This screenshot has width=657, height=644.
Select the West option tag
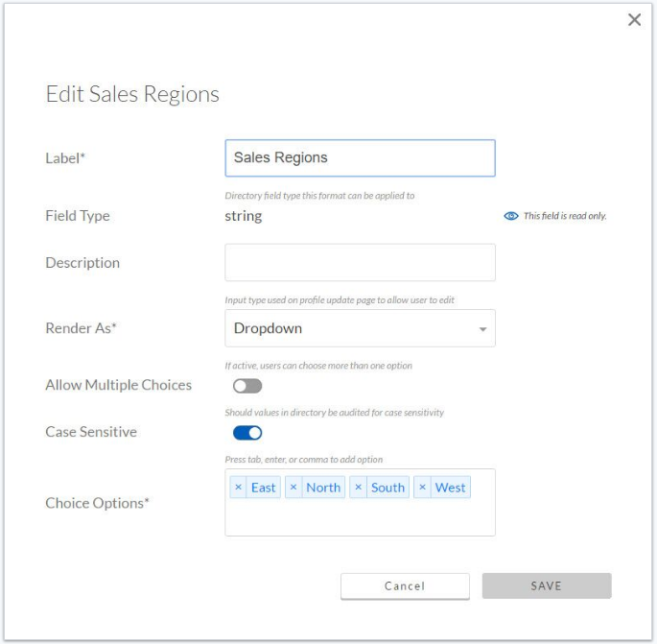point(451,488)
